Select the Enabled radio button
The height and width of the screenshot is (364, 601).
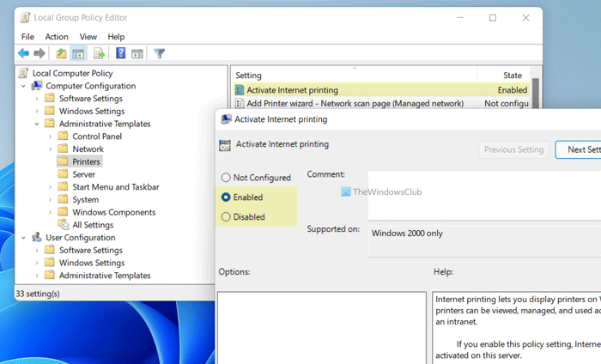(227, 197)
